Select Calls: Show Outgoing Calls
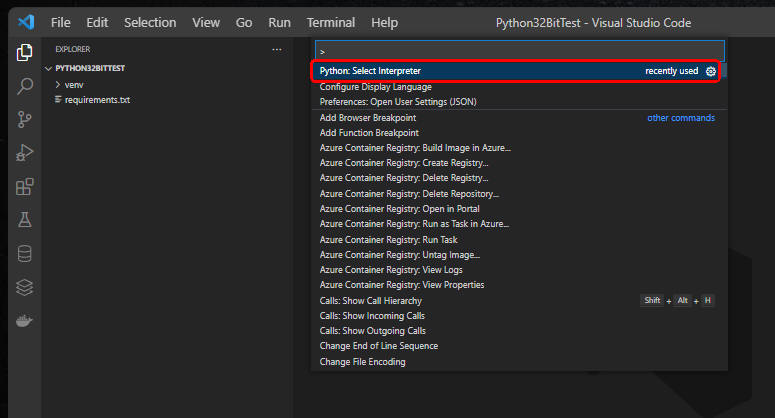Screen dimensions: 775x418 519,331
